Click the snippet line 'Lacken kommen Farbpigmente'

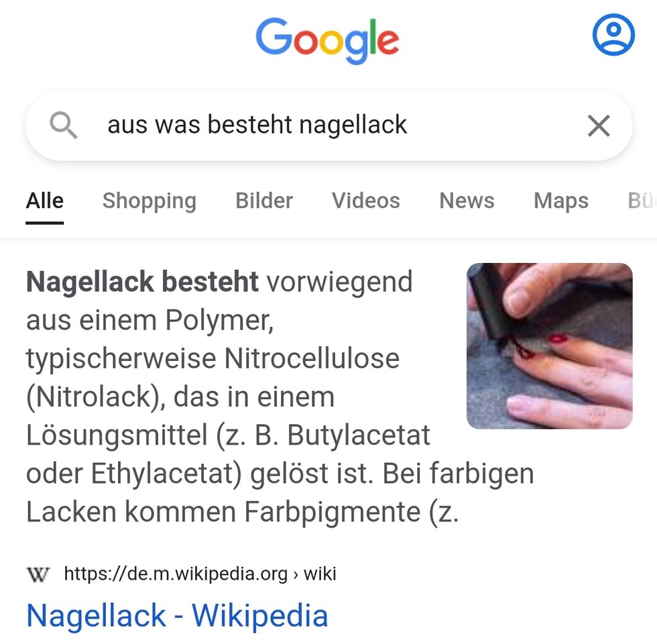pyautogui.click(x=223, y=512)
